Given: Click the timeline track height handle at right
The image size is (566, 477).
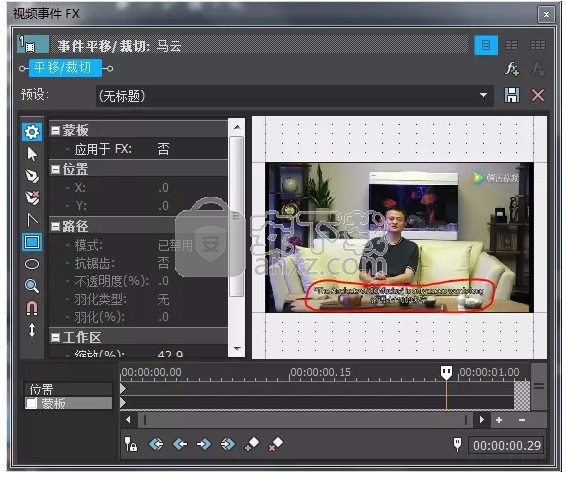Looking at the screenshot, I should click(x=539, y=386).
